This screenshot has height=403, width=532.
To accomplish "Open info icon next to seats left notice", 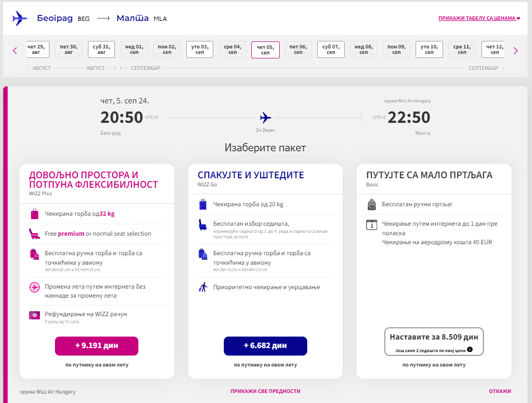I will [470, 350].
